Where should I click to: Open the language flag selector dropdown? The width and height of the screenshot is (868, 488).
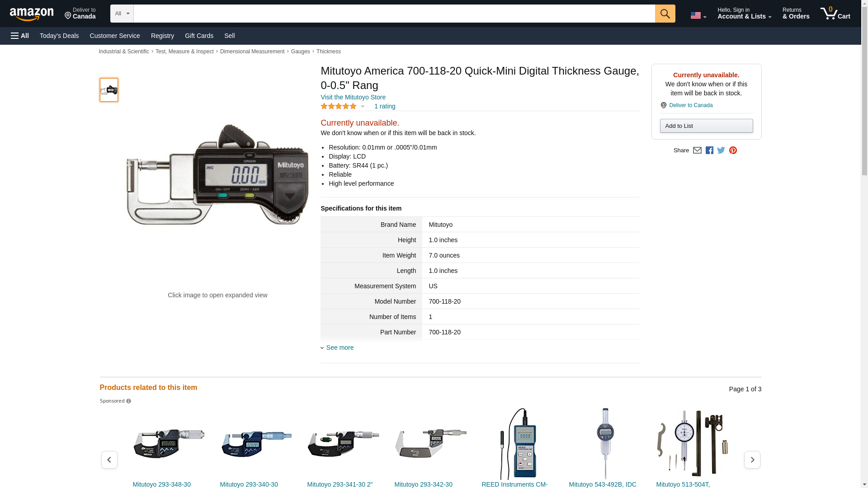698,15
